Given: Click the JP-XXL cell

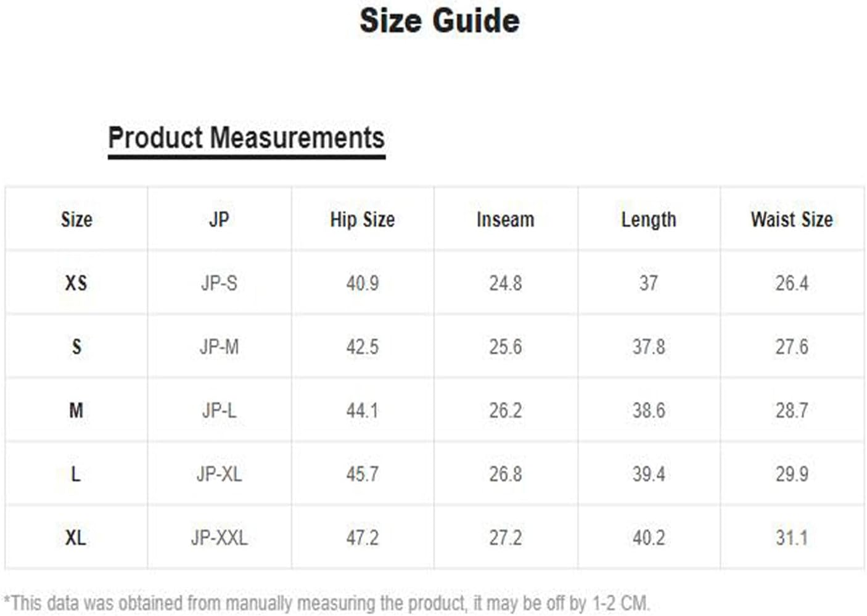Looking at the screenshot, I should (219, 538).
